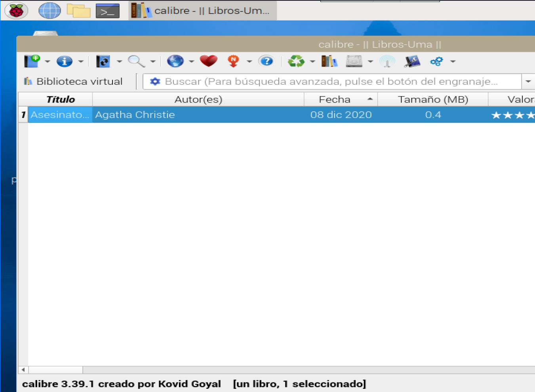Expand the Fetch news dropdown arrow

(x=249, y=61)
